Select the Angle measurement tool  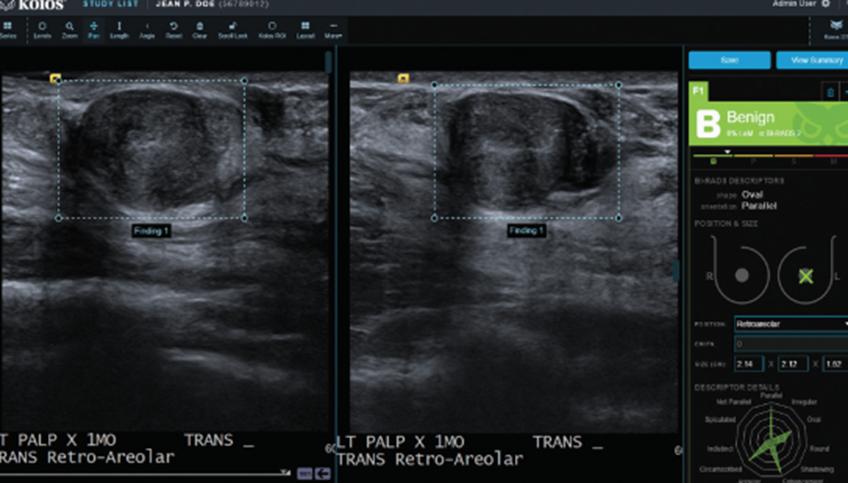pyautogui.click(x=147, y=29)
